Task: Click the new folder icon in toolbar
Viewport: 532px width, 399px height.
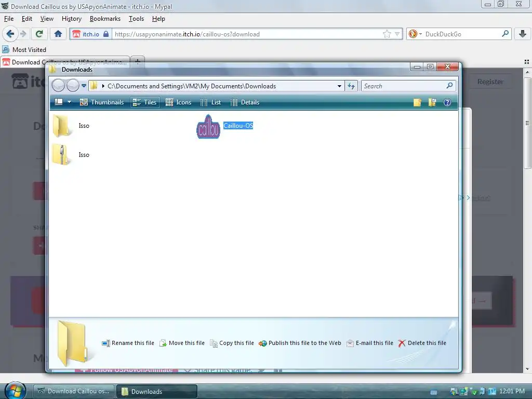Action: click(x=417, y=102)
